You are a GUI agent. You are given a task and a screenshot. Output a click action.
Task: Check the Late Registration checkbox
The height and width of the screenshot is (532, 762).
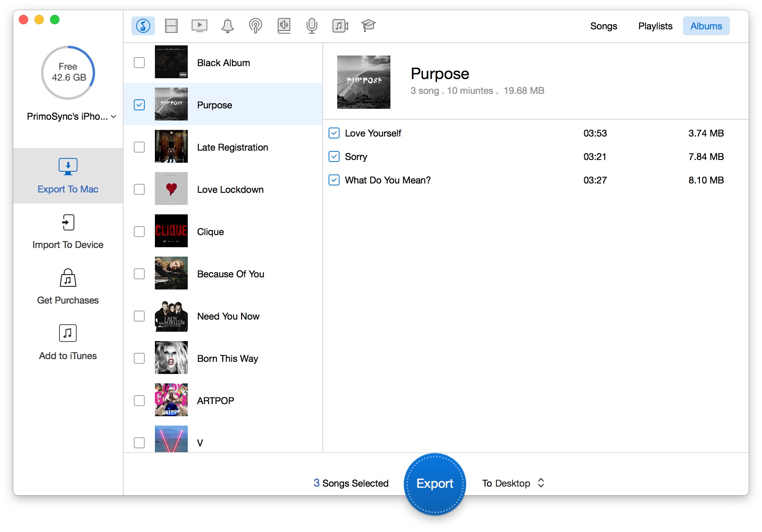tap(139, 147)
